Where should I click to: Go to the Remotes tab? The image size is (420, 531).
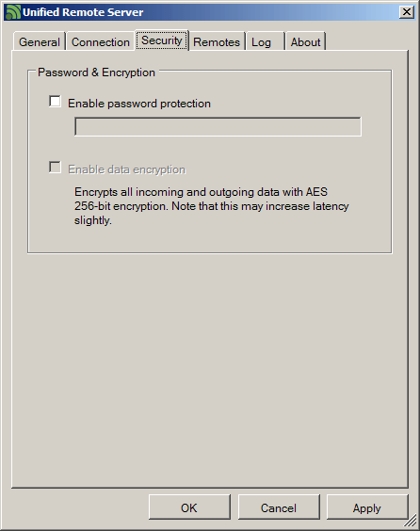click(217, 42)
